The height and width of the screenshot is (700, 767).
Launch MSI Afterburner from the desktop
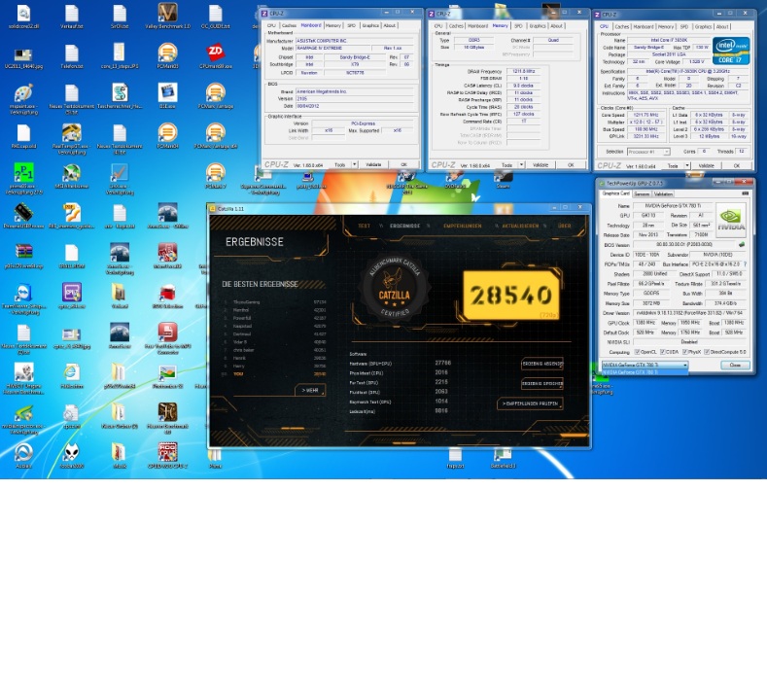coord(71,176)
